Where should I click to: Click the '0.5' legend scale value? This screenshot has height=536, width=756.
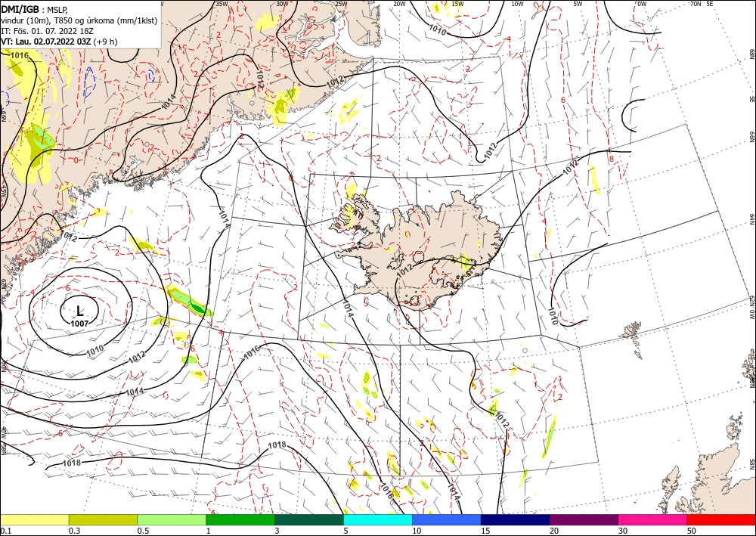[x=143, y=531]
